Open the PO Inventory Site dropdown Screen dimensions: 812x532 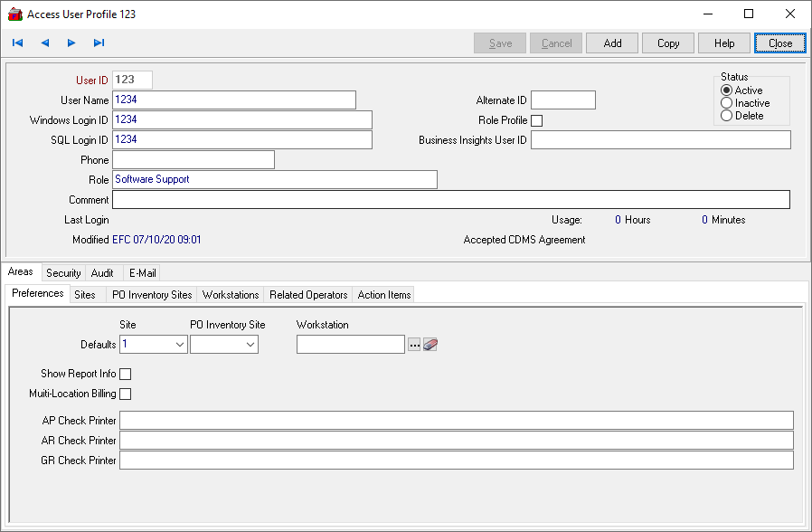(250, 345)
